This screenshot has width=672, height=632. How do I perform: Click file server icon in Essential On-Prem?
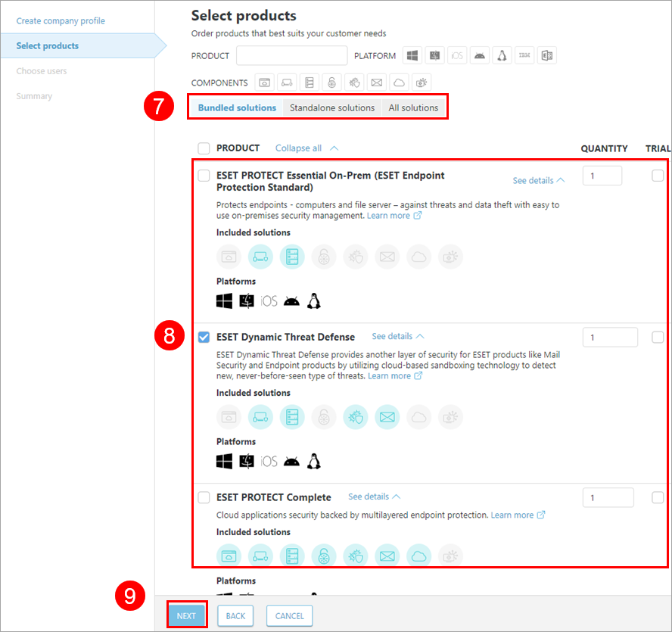(x=292, y=257)
